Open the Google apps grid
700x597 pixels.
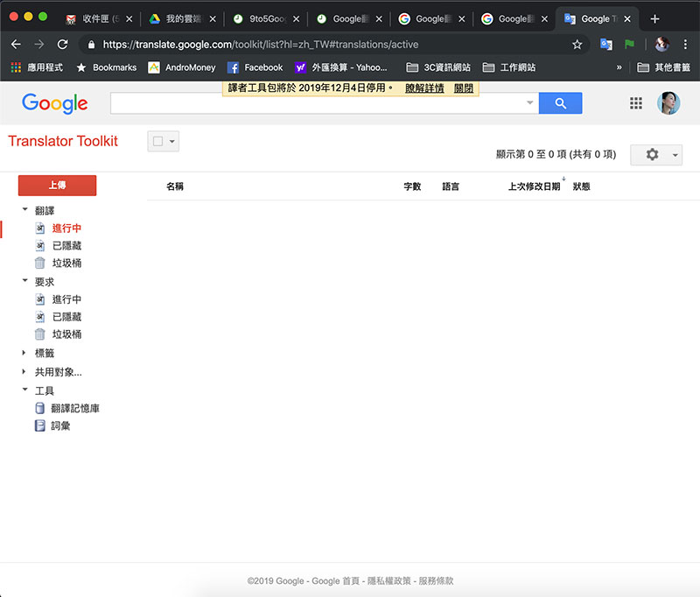click(636, 103)
